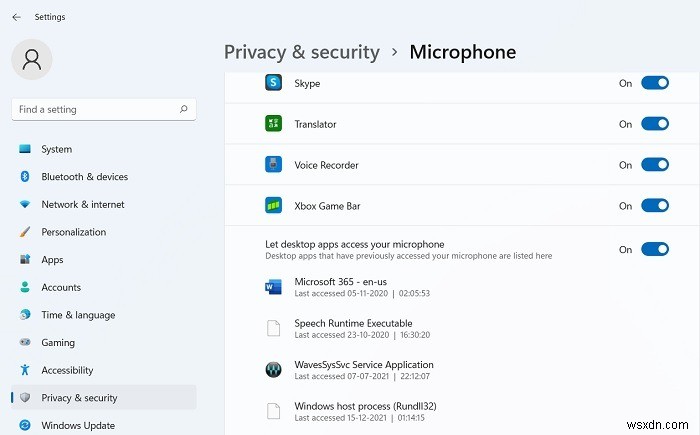700x435 pixels.
Task: Click the Microsoft 365 Word icon
Action: 273,287
